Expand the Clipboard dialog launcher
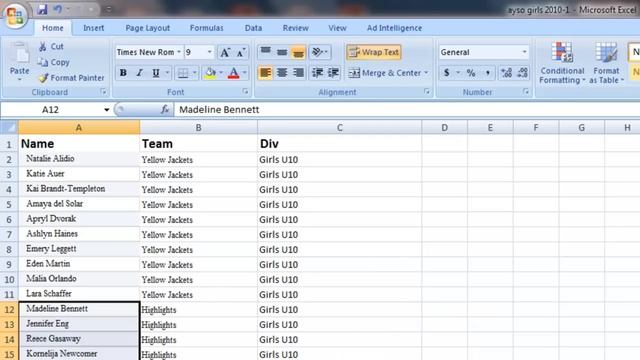The width and height of the screenshot is (640, 360). coord(104,92)
